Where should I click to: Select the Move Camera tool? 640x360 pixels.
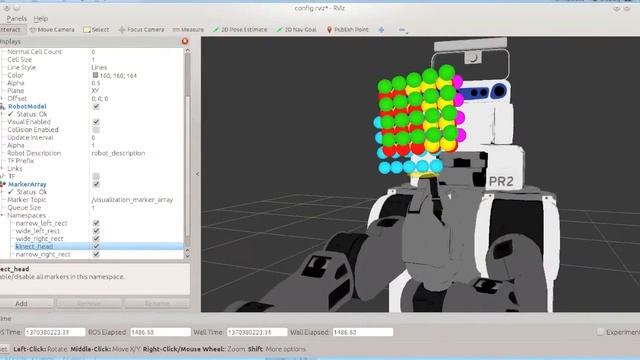(52, 30)
